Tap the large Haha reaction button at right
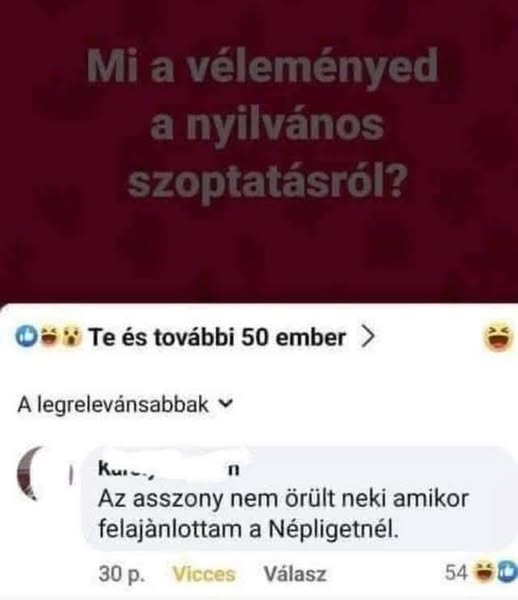 pos(498,338)
